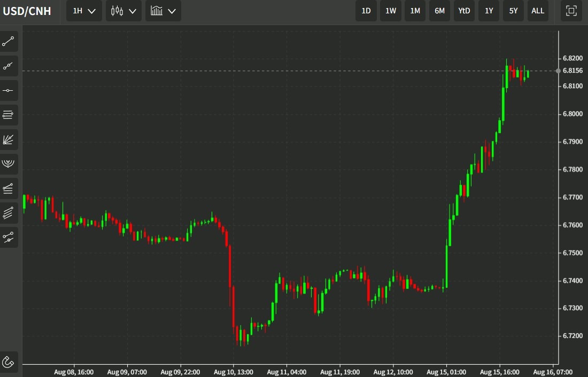Select the regression trend tool with points
The width and height of the screenshot is (588, 377).
[x=8, y=237]
